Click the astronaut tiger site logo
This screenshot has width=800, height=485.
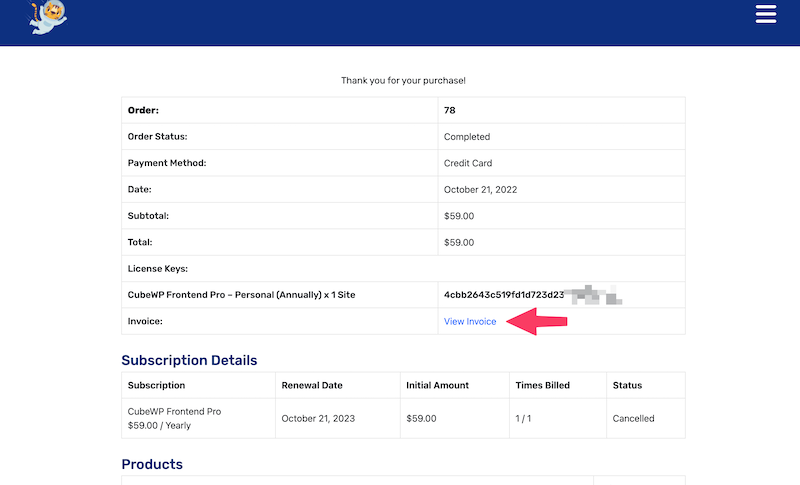click(47, 17)
